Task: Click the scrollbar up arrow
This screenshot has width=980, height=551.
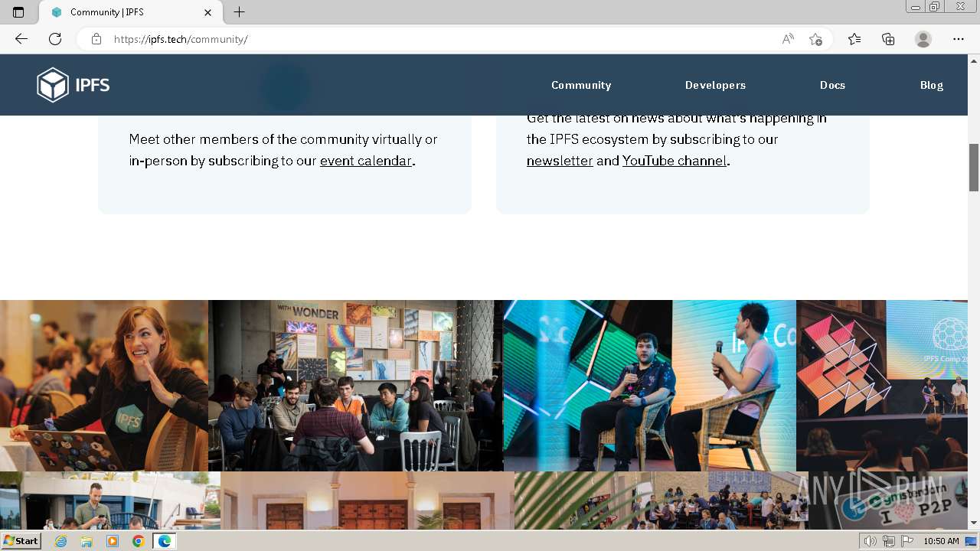Action: tap(974, 60)
